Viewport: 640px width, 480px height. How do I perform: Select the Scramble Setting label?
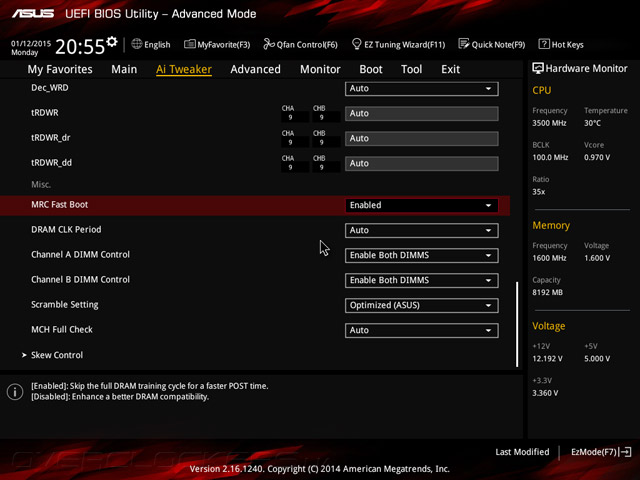[x=64, y=304]
